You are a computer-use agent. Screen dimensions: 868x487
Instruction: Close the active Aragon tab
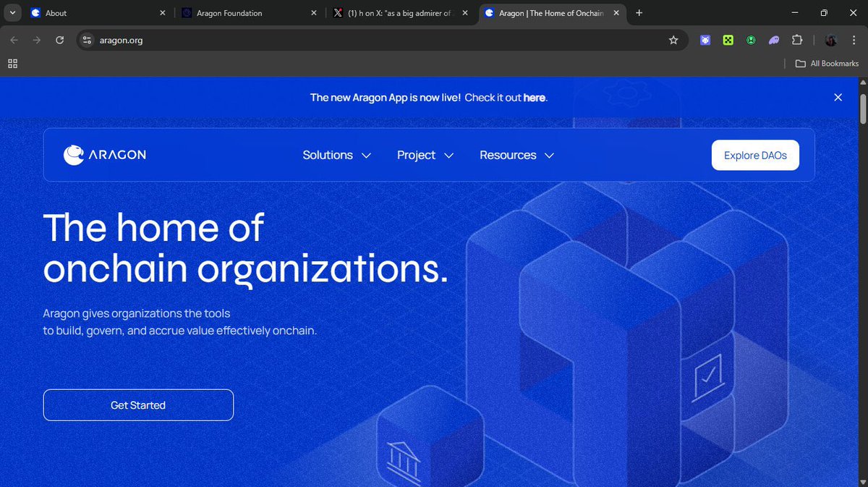pyautogui.click(x=616, y=13)
